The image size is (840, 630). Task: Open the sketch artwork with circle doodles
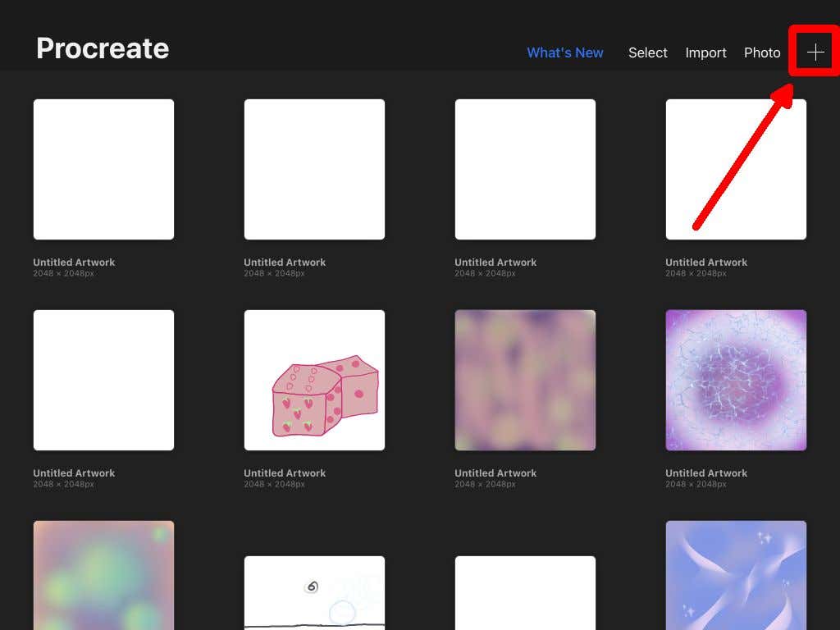pyautogui.click(x=314, y=592)
